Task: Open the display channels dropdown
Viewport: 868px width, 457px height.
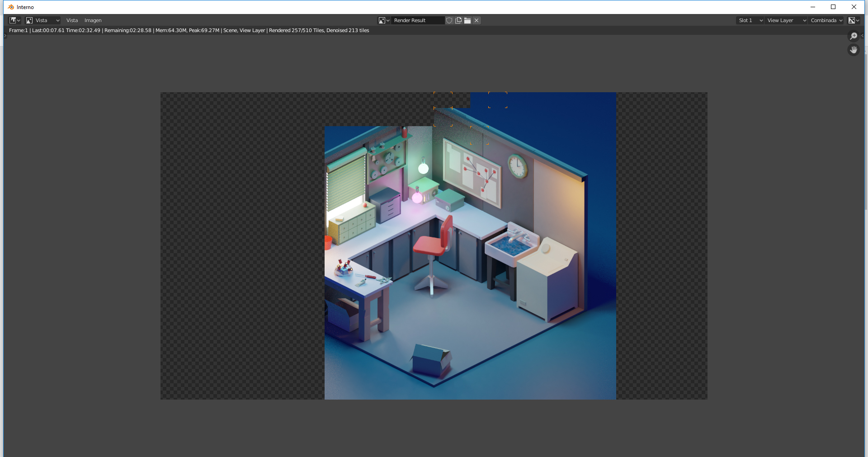Action: [854, 20]
